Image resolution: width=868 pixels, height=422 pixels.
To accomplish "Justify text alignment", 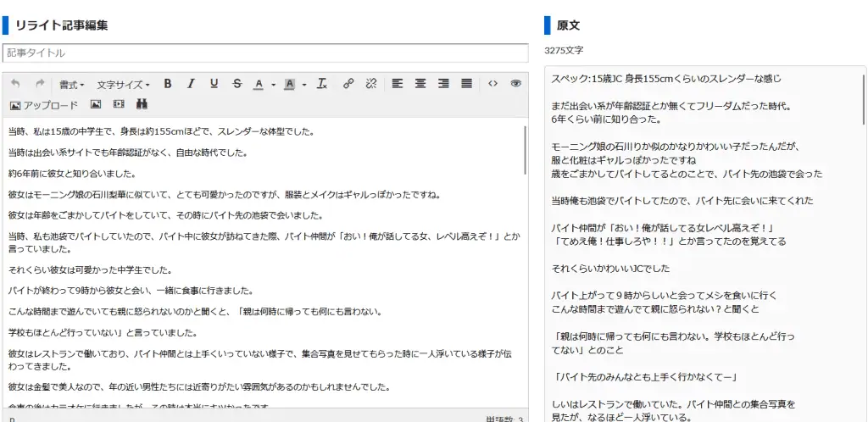I will tap(467, 84).
